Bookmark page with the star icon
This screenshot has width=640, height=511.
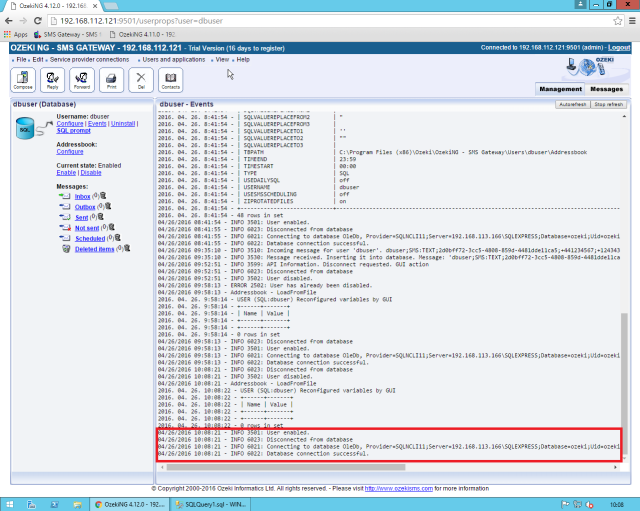[618, 21]
